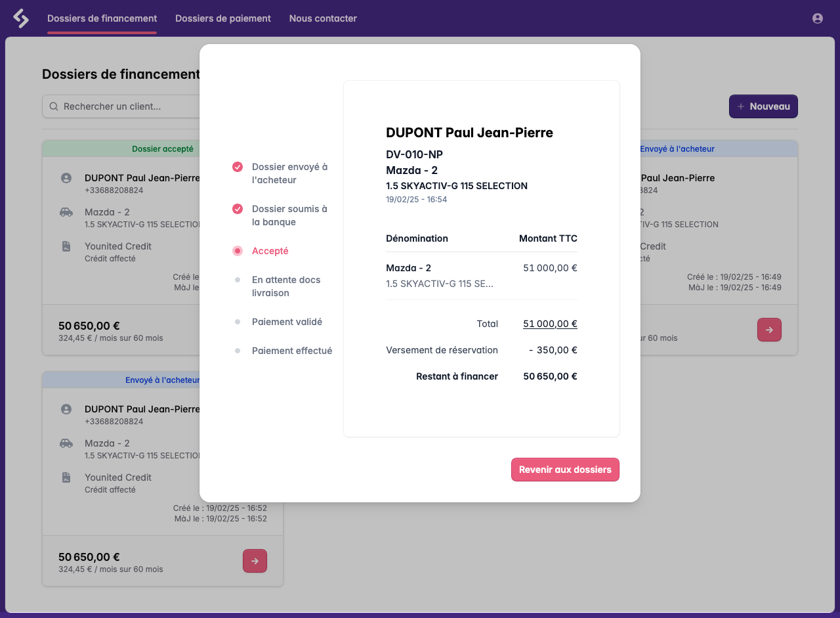Click the person icon on the lower DUPONT card
Viewport: 840px width, 618px height.
click(66, 408)
